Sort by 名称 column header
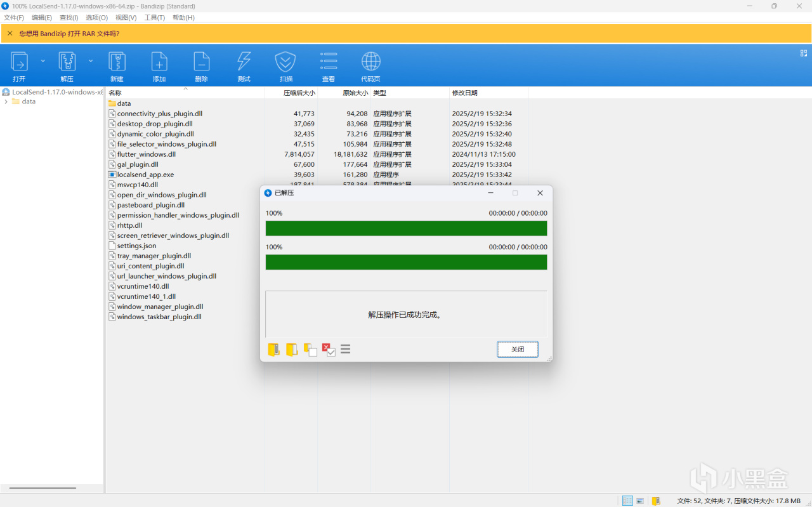Screen dimensions: 812x507 [185, 93]
